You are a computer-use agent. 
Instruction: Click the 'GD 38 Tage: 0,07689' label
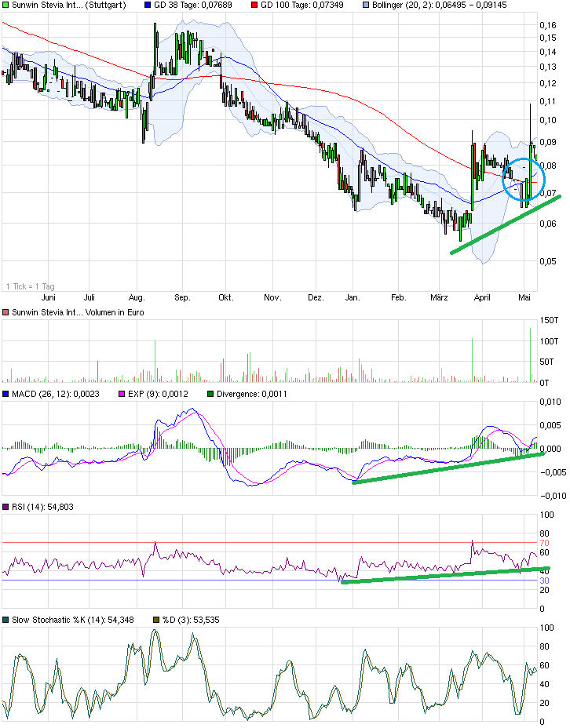click(193, 5)
